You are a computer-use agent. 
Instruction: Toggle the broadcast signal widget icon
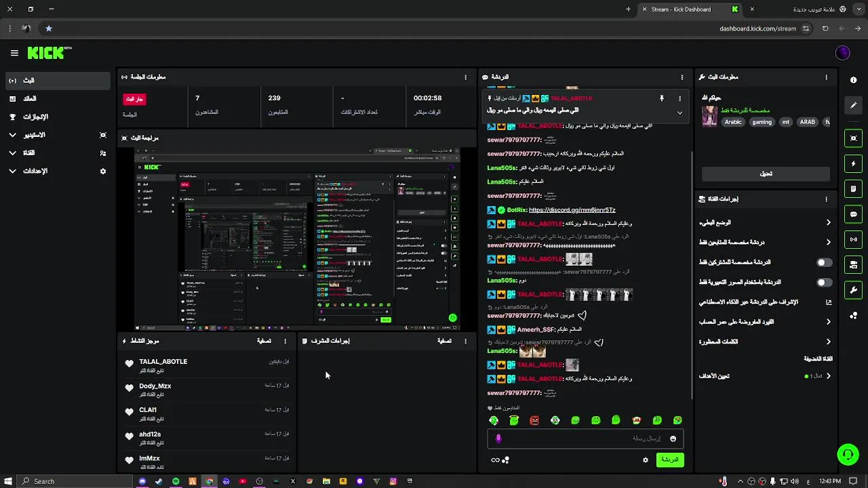(x=853, y=239)
